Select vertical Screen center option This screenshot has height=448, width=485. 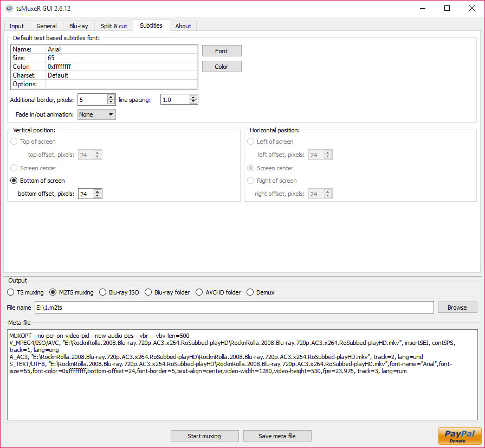click(34, 168)
